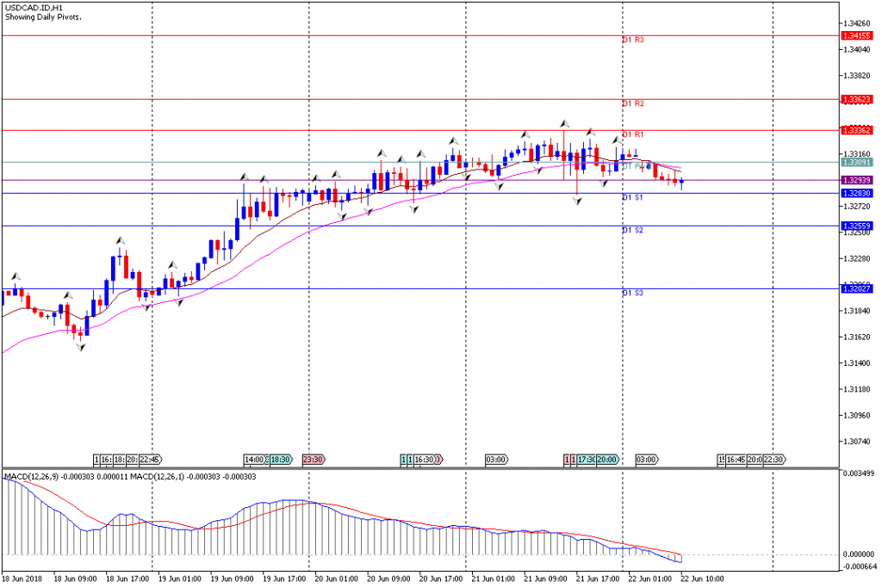The image size is (882, 588).
Task: Select the 1.33091 pivot price tag
Action: click(857, 163)
